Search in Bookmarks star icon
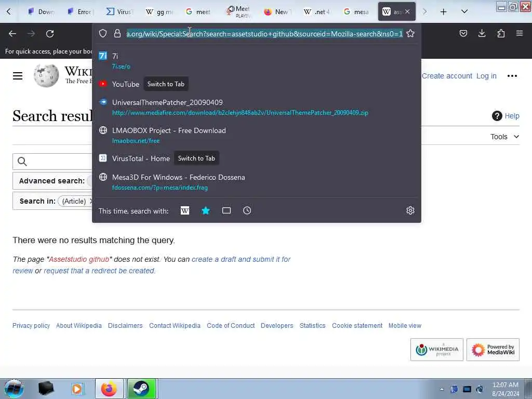 206,211
